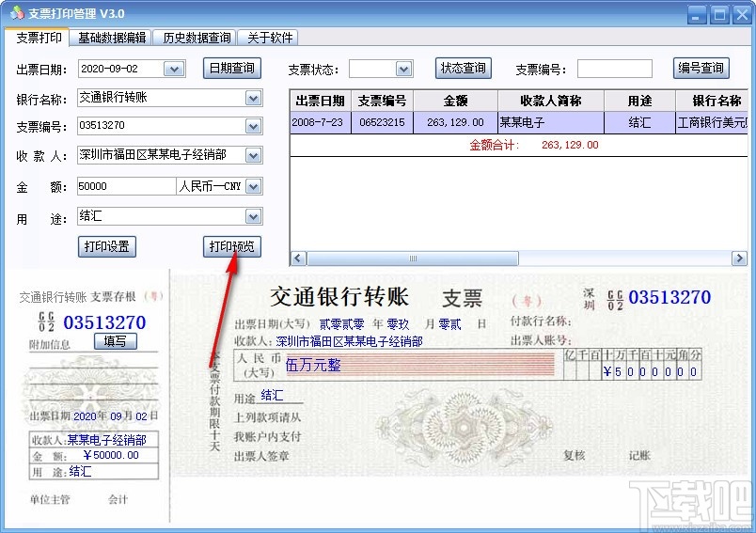Open the 人民币—CNY currency dropdown
756x533 pixels.
point(254,186)
